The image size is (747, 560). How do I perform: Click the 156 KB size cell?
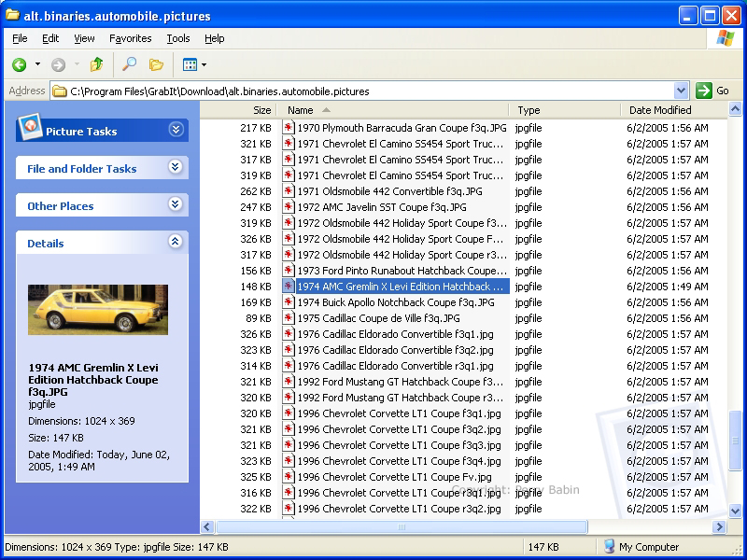[x=256, y=271]
